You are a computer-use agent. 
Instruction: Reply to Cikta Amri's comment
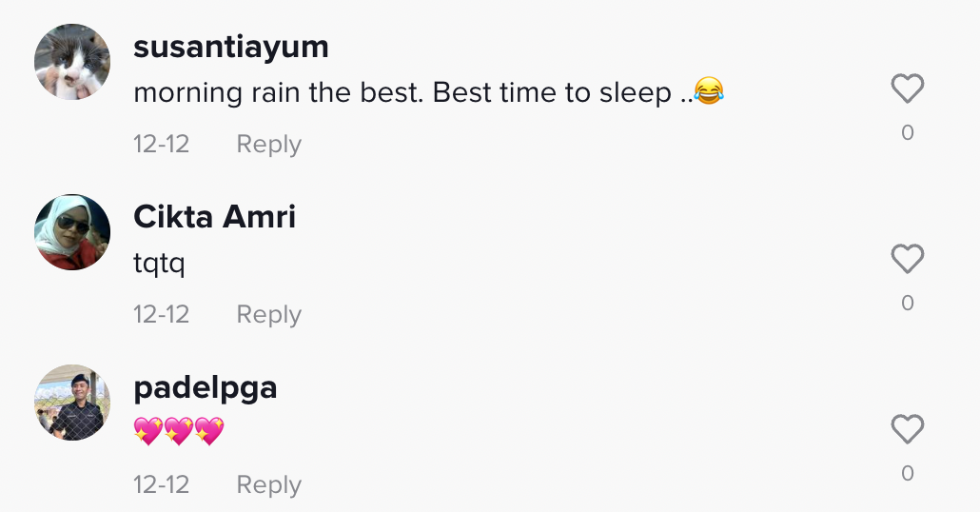click(268, 314)
